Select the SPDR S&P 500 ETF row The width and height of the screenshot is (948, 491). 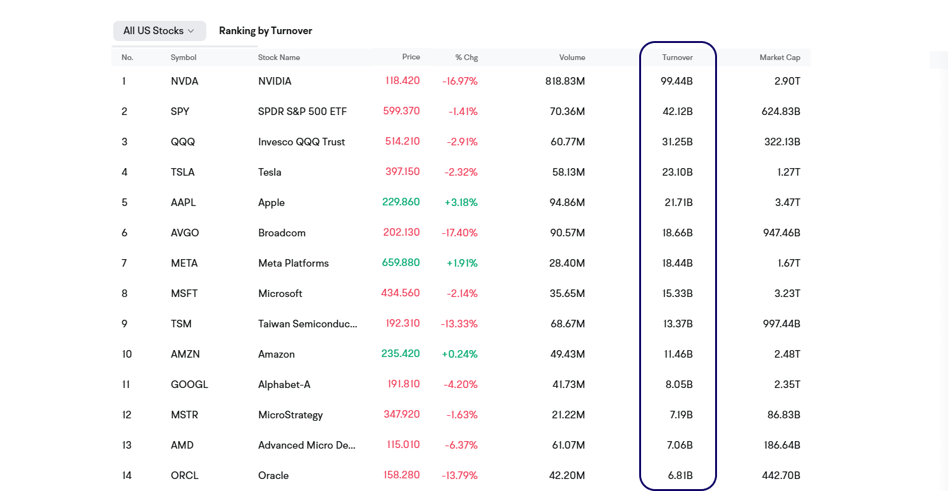302,112
